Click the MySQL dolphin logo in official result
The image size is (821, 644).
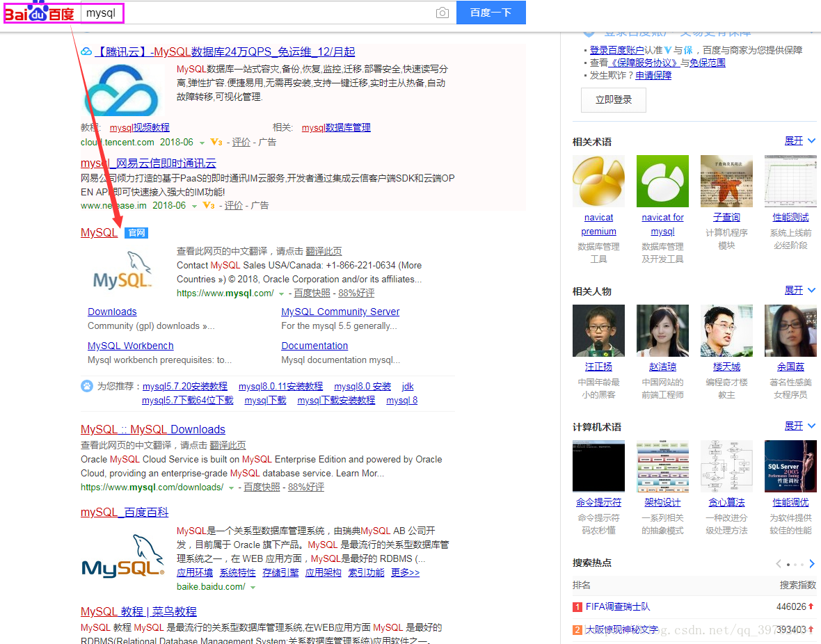click(122, 270)
